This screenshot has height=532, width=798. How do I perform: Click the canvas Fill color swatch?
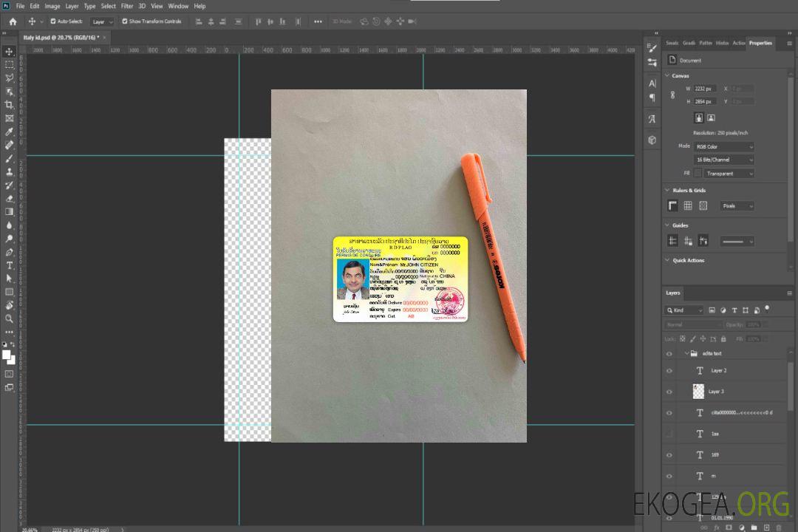(x=698, y=174)
